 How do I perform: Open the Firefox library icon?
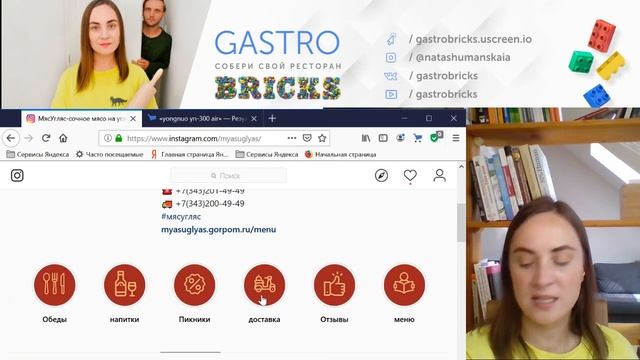point(366,138)
